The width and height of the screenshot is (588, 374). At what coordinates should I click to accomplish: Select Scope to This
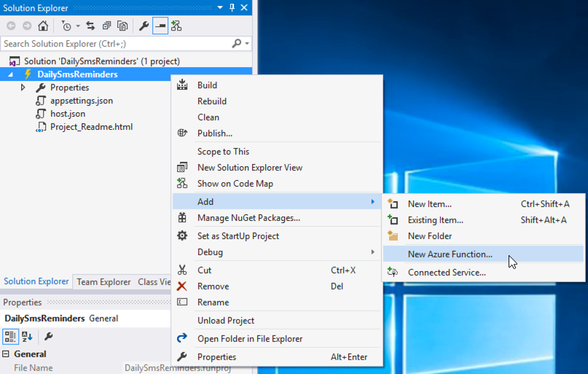pyautogui.click(x=278, y=152)
